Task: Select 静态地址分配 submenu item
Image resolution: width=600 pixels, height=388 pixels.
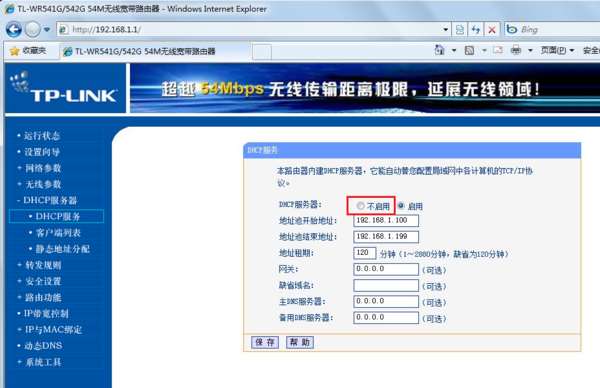Action: pyautogui.click(x=63, y=249)
